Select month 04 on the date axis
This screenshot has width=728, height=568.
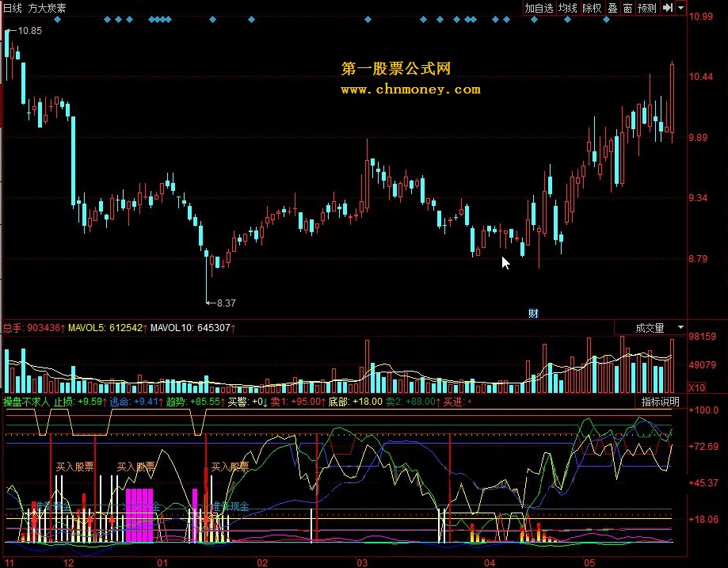490,563
